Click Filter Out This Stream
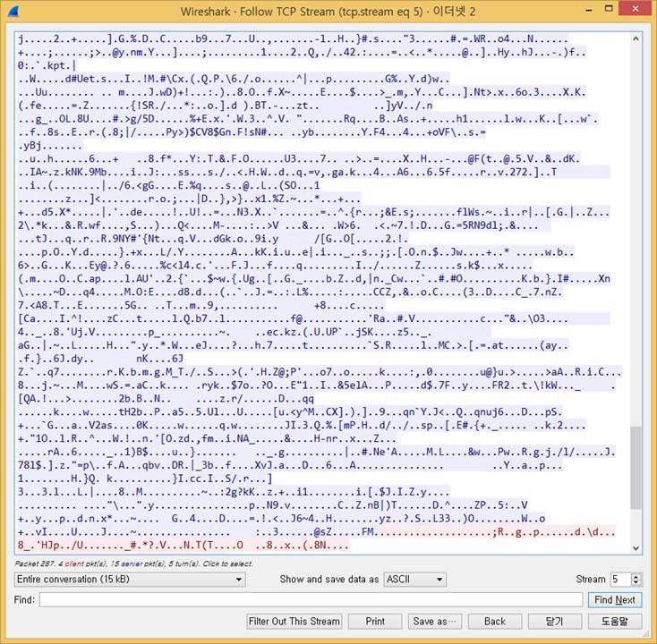The height and width of the screenshot is (644, 657). 294,621
